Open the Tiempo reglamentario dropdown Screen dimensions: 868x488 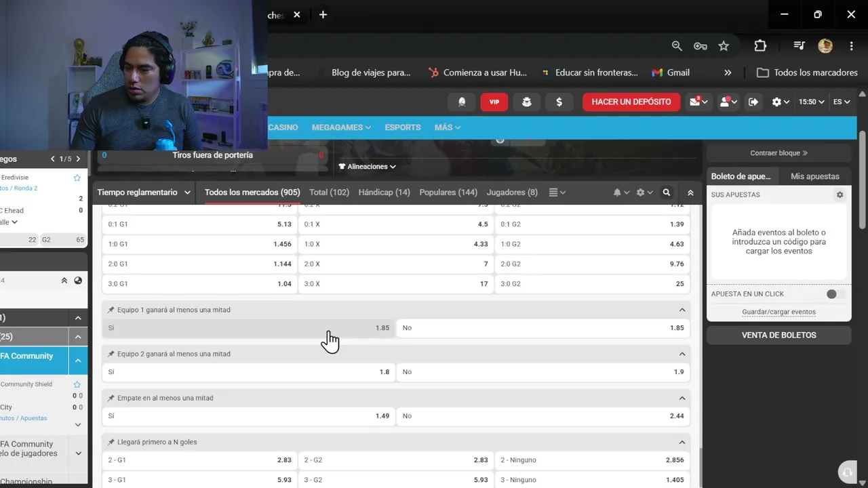click(x=144, y=192)
